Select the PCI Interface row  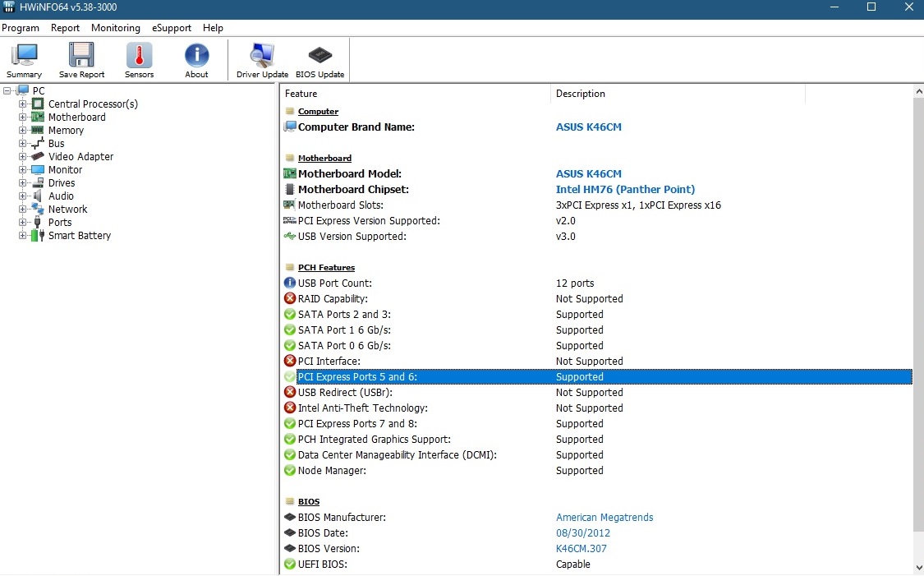(x=598, y=362)
